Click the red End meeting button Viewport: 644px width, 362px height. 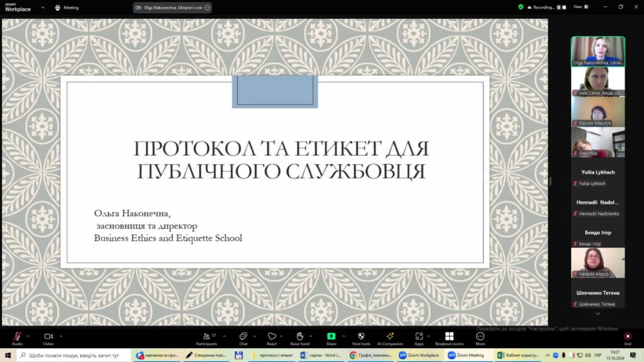click(x=628, y=338)
